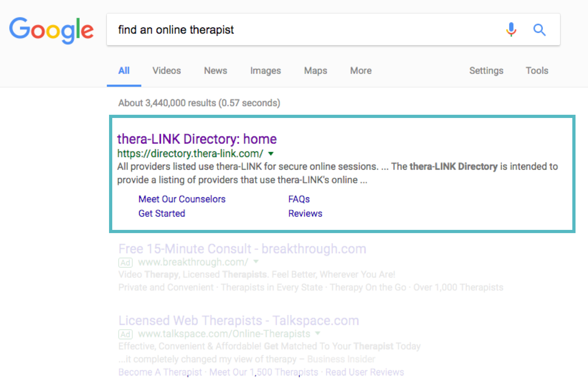Click www.talkspace.com/Online-Therapists URL
The image size is (588, 381).
click(x=224, y=334)
